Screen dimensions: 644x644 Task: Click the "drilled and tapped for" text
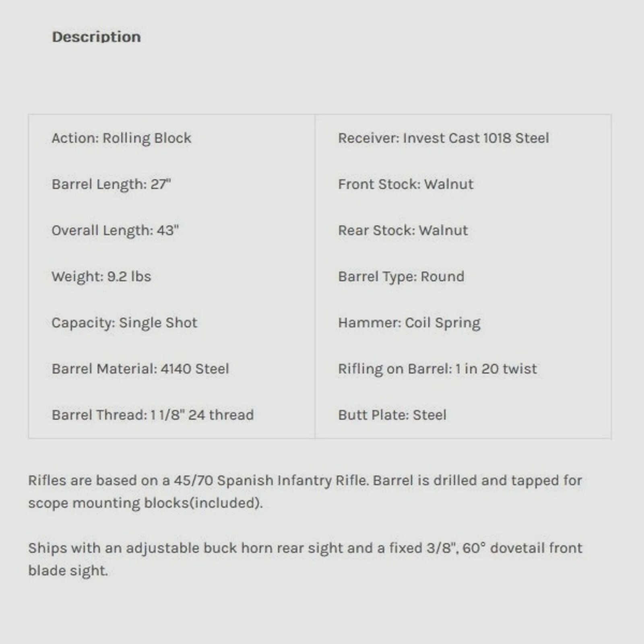pyautogui.click(x=507, y=480)
